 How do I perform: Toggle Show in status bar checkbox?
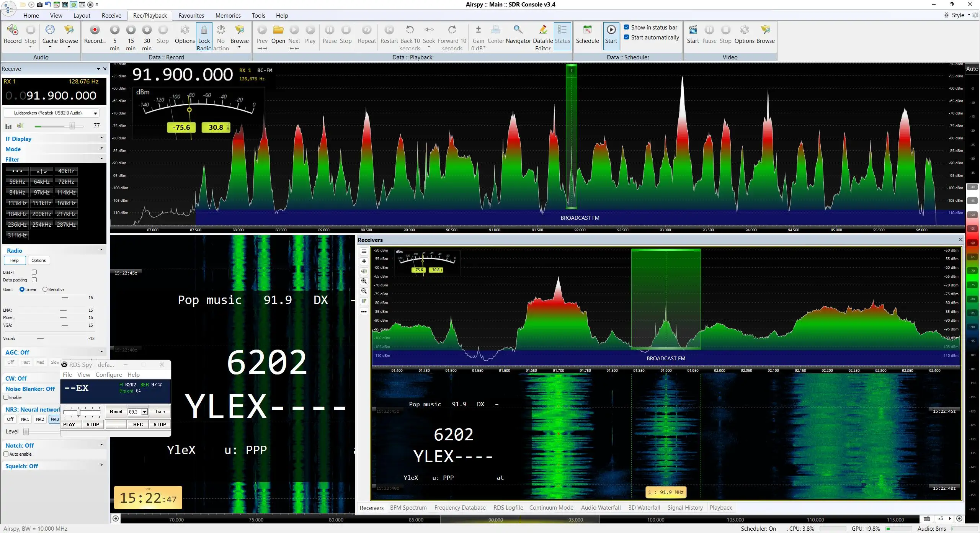coord(627,27)
